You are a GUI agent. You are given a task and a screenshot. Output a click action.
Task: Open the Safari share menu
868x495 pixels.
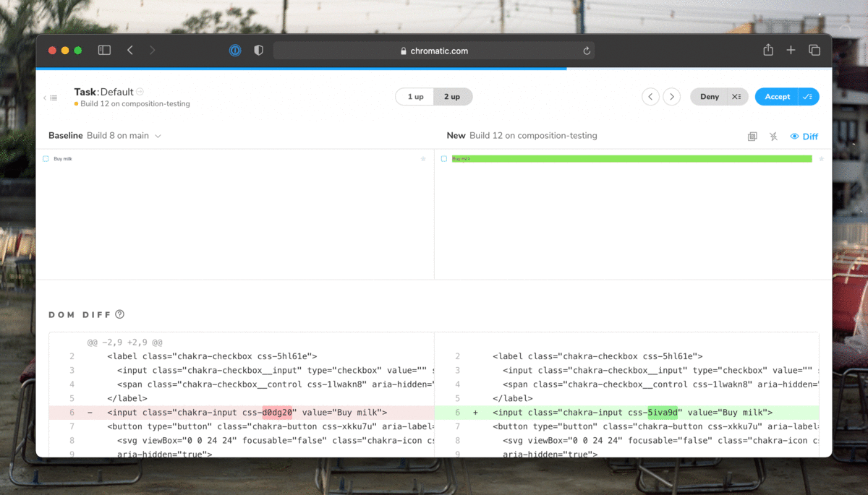(x=768, y=50)
